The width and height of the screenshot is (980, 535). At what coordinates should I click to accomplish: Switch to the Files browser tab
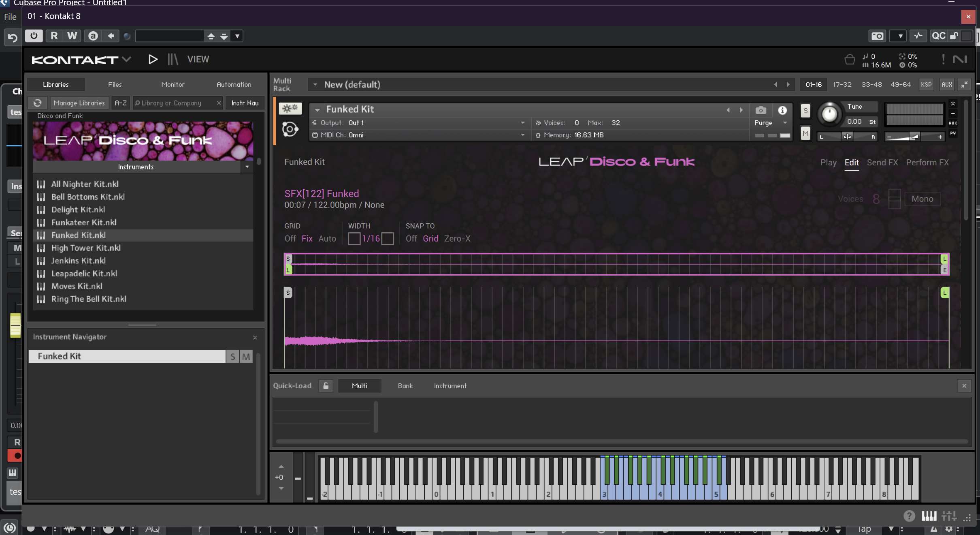click(x=115, y=85)
